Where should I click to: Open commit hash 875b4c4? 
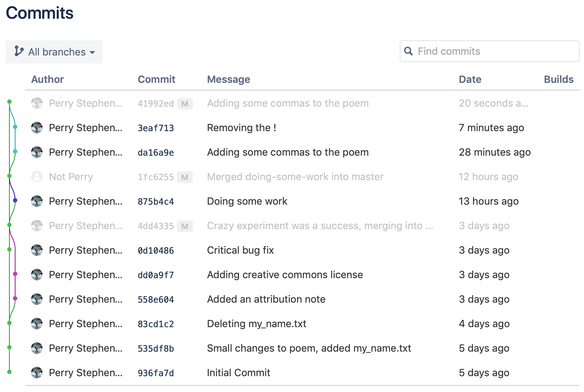click(156, 202)
